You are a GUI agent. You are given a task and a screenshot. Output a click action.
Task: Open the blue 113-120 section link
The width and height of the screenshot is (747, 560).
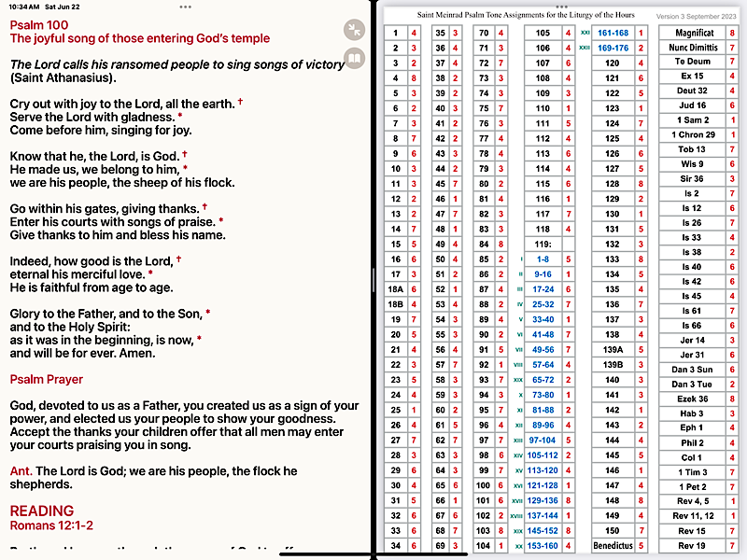click(543, 470)
